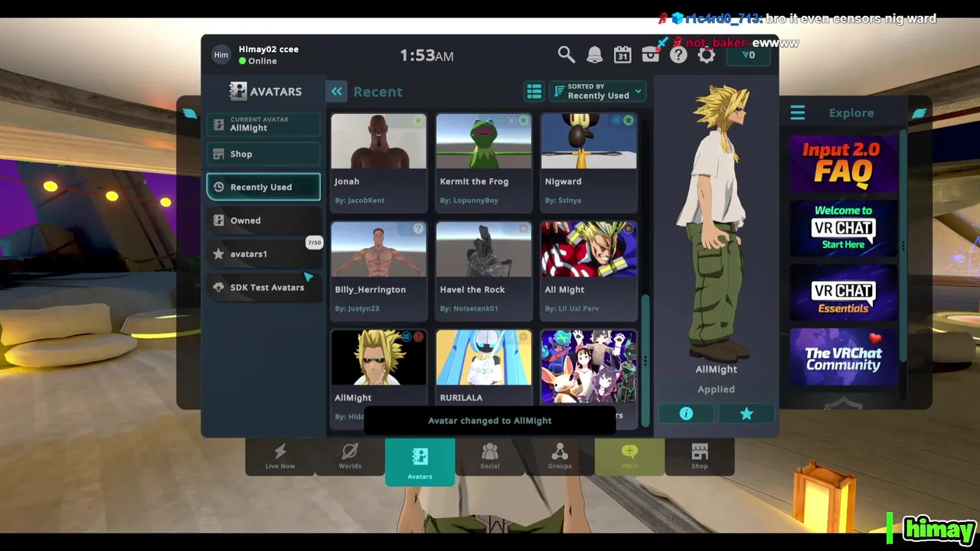Select the Owned avatars category
This screenshot has height=551, width=980.
(263, 220)
